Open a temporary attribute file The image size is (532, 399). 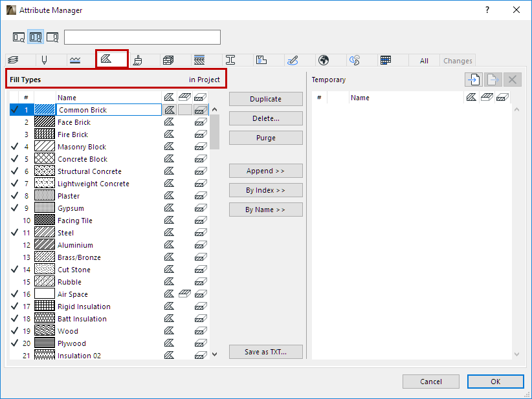[473, 79]
